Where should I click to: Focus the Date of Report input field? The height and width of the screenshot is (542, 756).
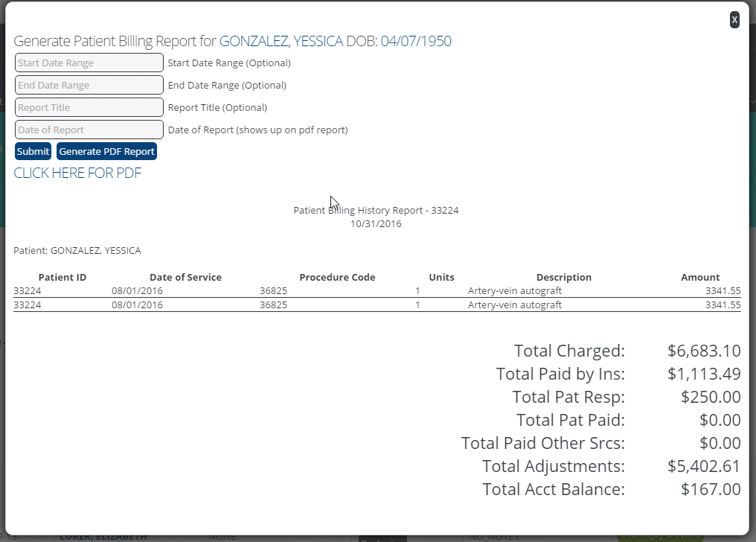point(89,130)
